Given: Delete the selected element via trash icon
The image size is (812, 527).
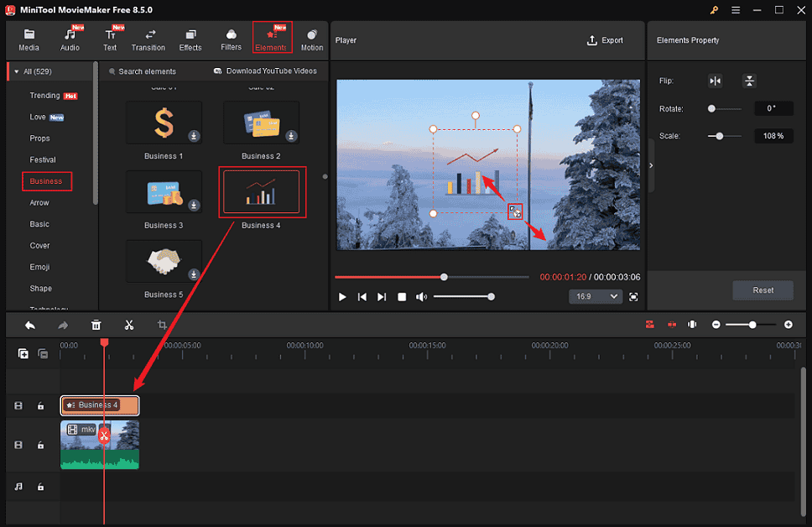Looking at the screenshot, I should (x=96, y=325).
